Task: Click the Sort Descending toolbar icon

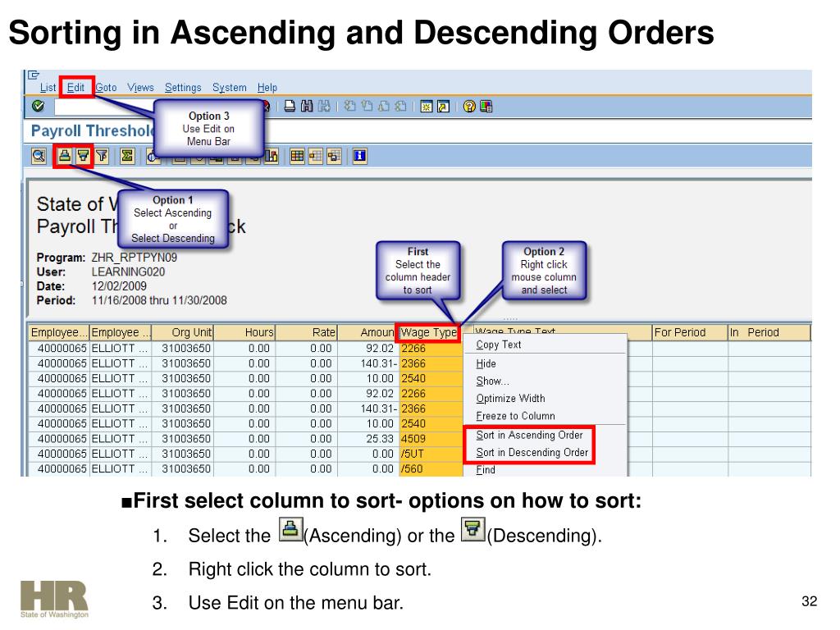Action: click(83, 156)
